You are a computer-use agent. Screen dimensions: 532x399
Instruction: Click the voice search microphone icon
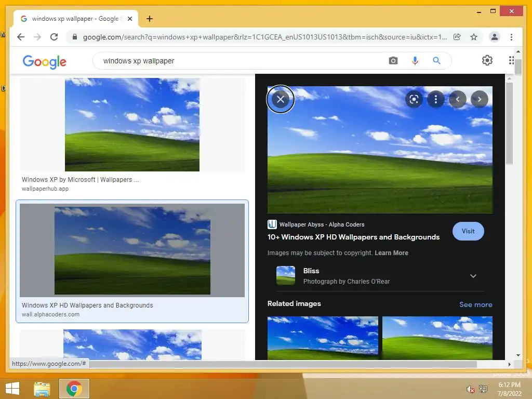tap(415, 61)
